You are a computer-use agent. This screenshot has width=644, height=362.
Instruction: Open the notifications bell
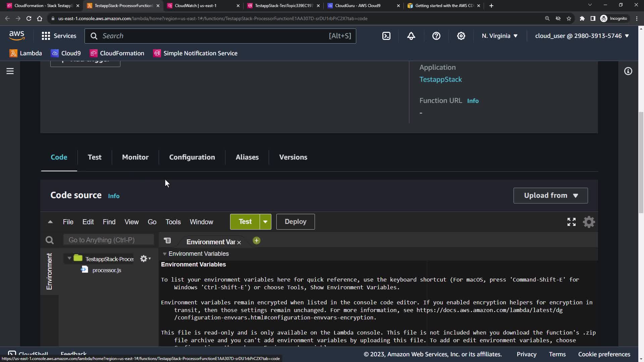point(411,36)
